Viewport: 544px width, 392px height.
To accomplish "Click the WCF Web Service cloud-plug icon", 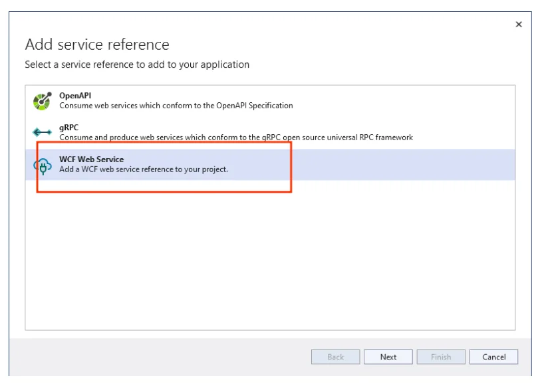I will [41, 164].
